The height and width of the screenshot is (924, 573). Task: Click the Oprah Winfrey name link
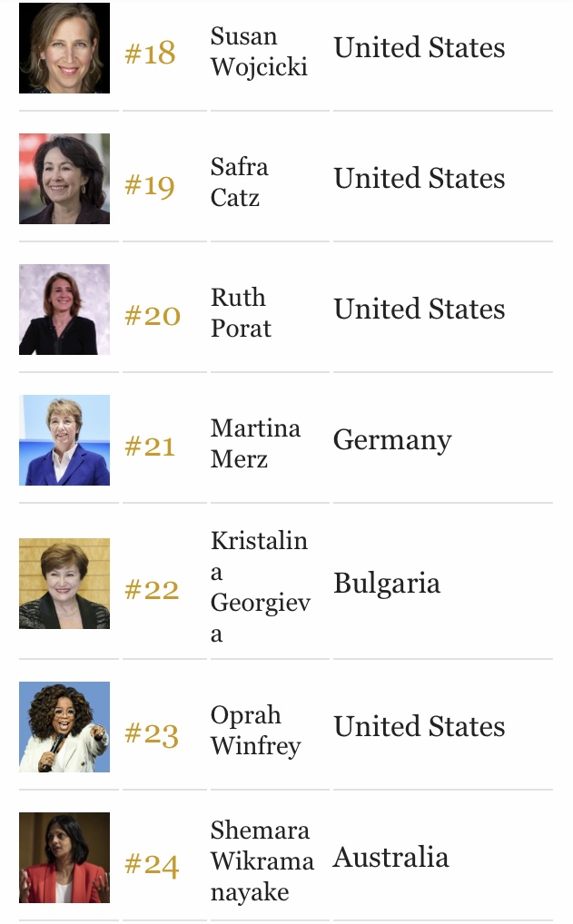(x=256, y=731)
